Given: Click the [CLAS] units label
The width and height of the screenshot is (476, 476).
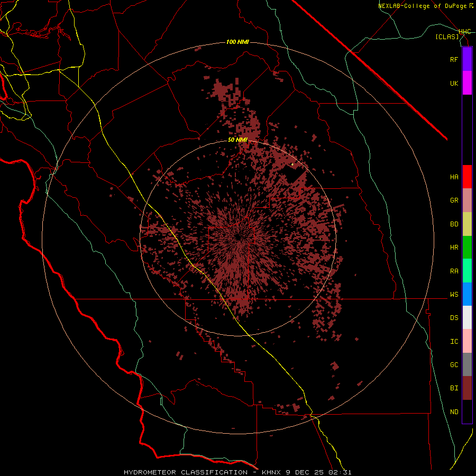Looking at the screenshot, I should click(x=447, y=37).
